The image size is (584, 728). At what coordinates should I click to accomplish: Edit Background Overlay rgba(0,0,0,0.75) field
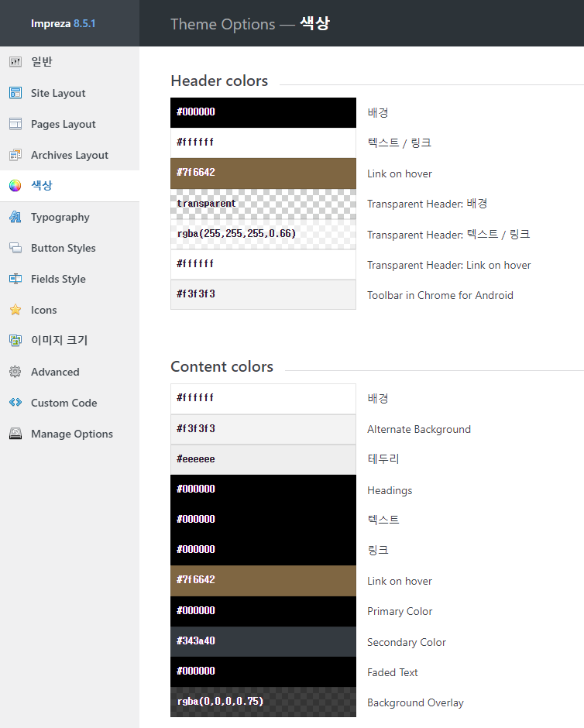(x=263, y=702)
